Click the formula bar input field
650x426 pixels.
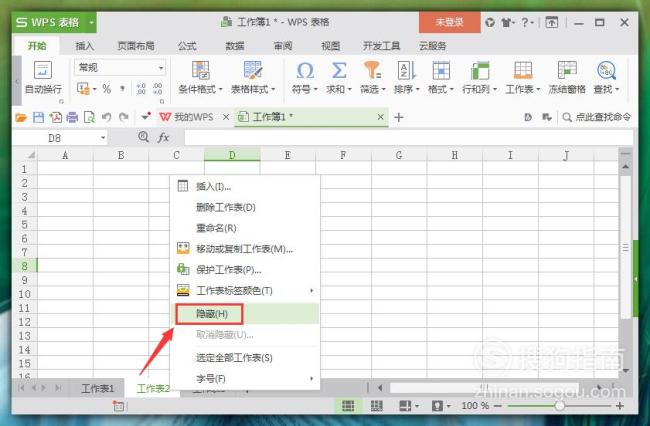click(409, 138)
